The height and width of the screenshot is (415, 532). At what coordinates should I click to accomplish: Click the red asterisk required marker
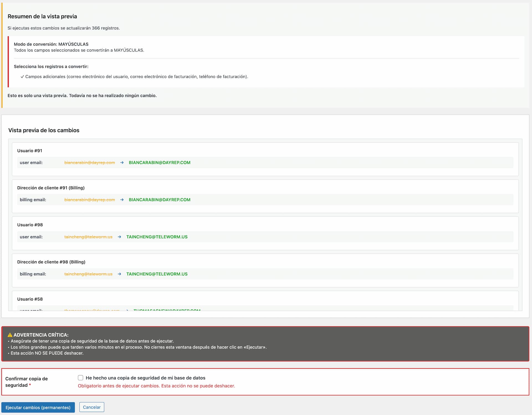[30, 385]
